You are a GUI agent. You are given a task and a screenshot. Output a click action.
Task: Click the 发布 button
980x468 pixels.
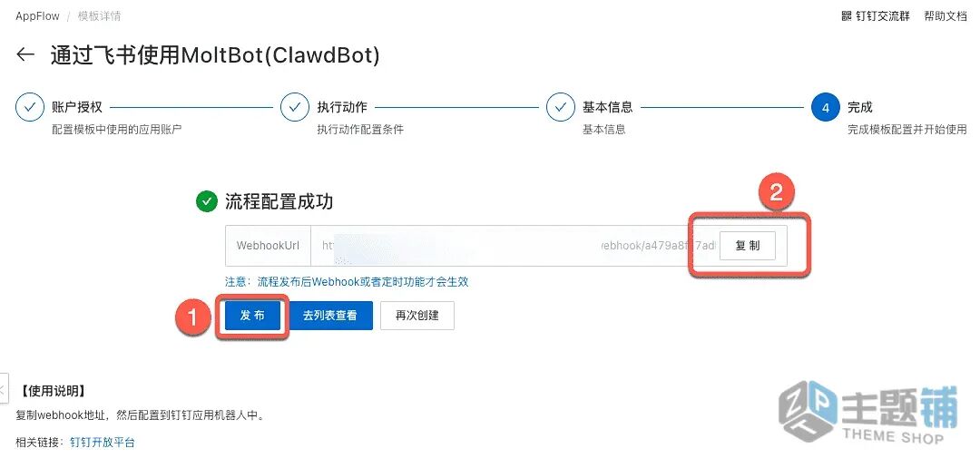click(252, 316)
